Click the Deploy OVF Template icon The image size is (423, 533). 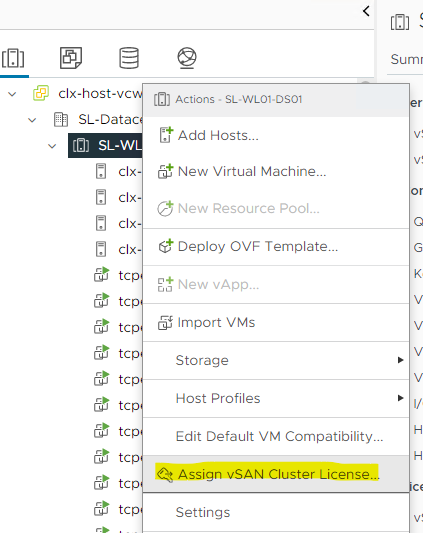tap(166, 246)
